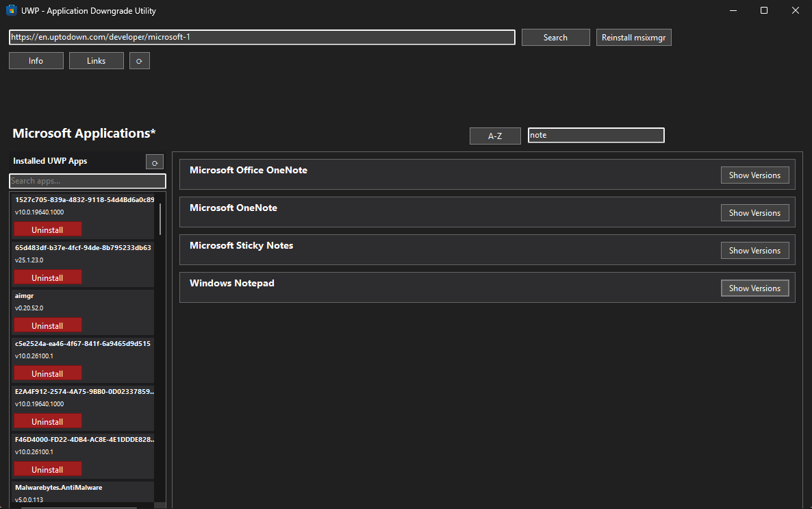The width and height of the screenshot is (812, 509).
Task: Select the 'aimgr' app name
Action: (x=25, y=296)
